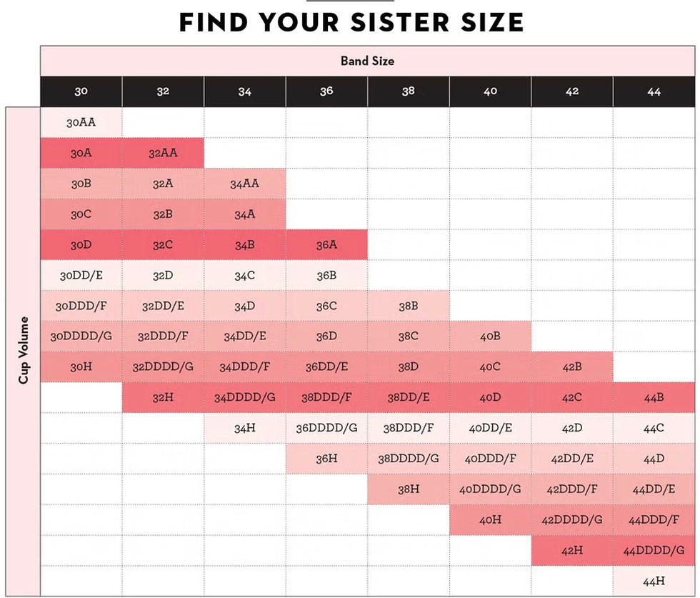Select the 40B size cell
700x598 pixels.
490,336
